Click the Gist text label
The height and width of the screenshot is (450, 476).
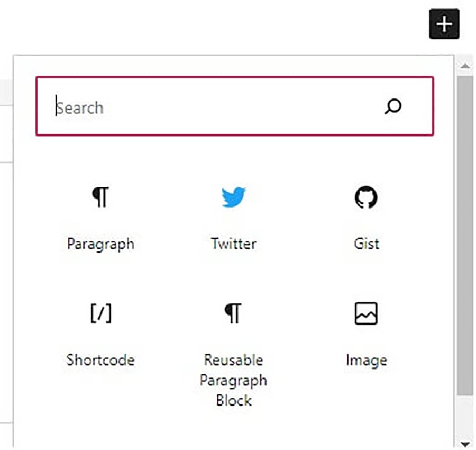coord(367,244)
